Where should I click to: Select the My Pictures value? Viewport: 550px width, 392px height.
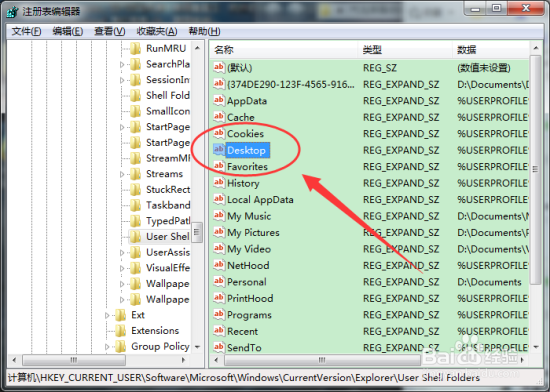point(253,232)
